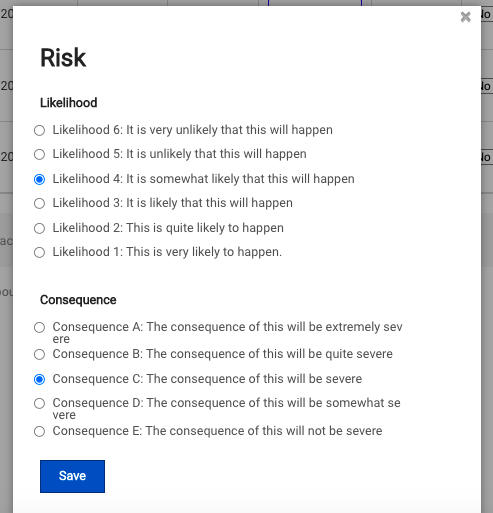
Task: Choose Consequence E not severe option
Action: pyautogui.click(x=39, y=431)
